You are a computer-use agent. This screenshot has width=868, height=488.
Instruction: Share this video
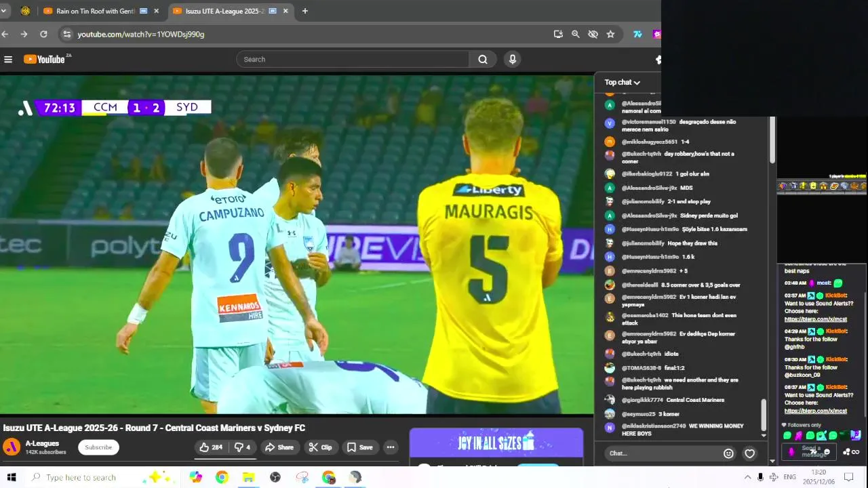pos(279,447)
